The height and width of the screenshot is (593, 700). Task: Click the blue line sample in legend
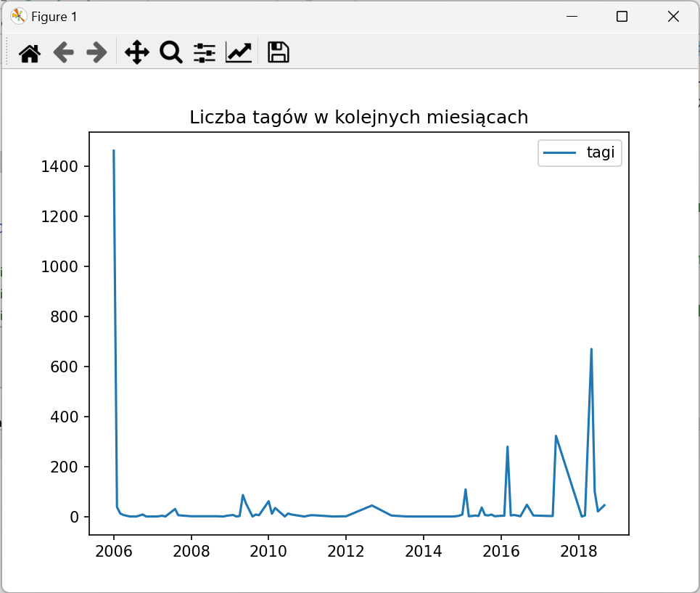(x=560, y=152)
